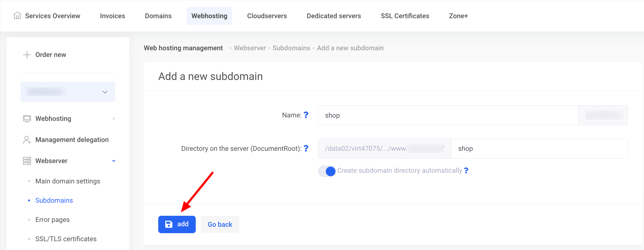Click the Go back button
Screen dimensions: 644x250
click(220, 224)
